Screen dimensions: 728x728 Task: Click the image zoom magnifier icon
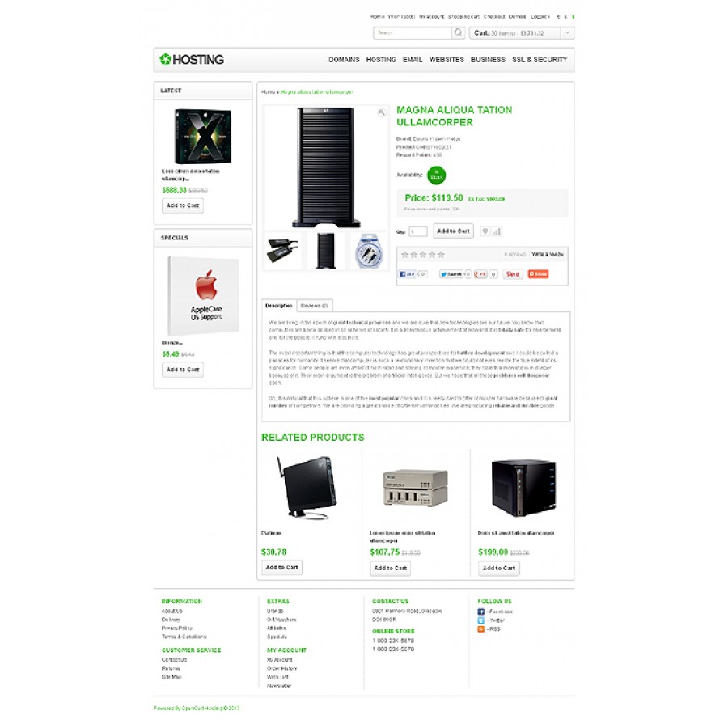tap(382, 112)
